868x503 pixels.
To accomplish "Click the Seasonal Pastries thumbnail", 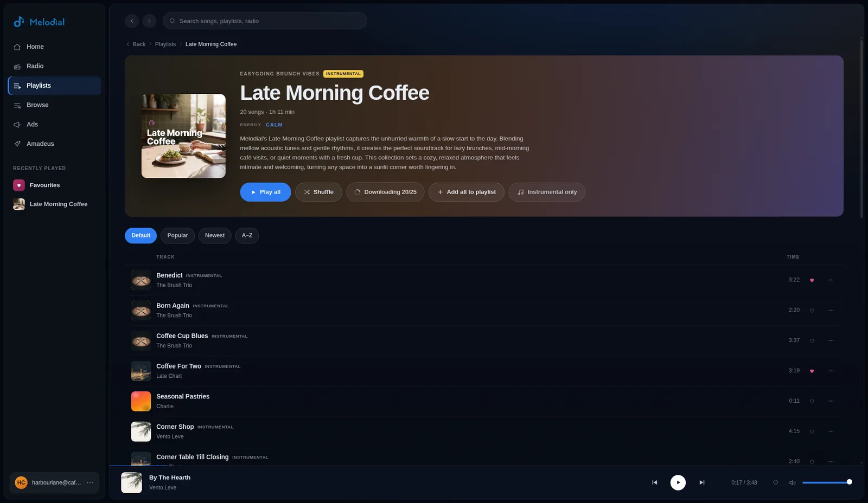I will pyautogui.click(x=141, y=402).
